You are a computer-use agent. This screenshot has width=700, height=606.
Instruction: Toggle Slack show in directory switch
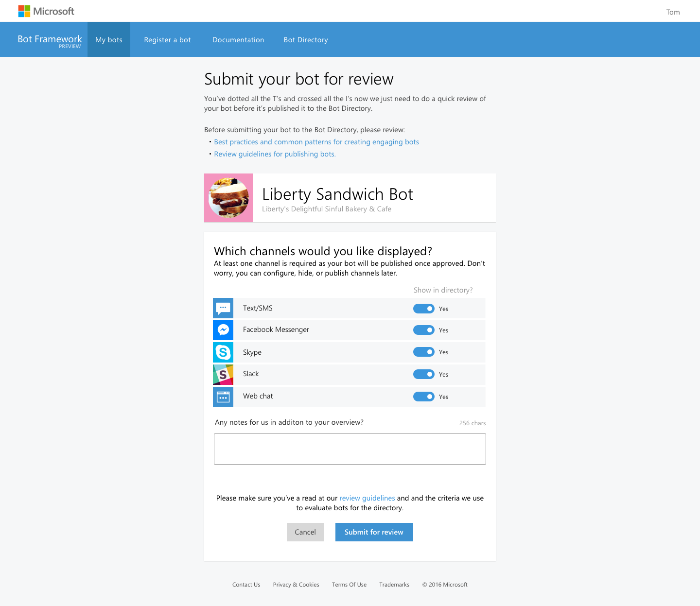tap(424, 374)
